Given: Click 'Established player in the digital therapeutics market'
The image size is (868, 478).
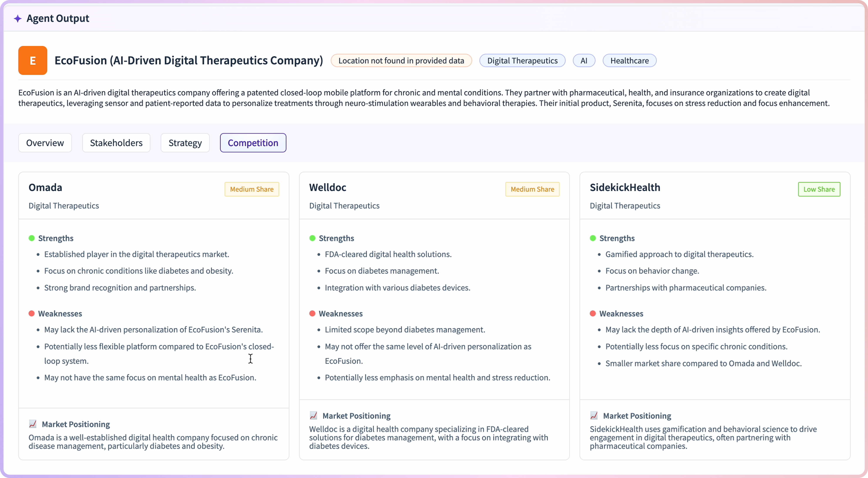Looking at the screenshot, I should tap(136, 254).
